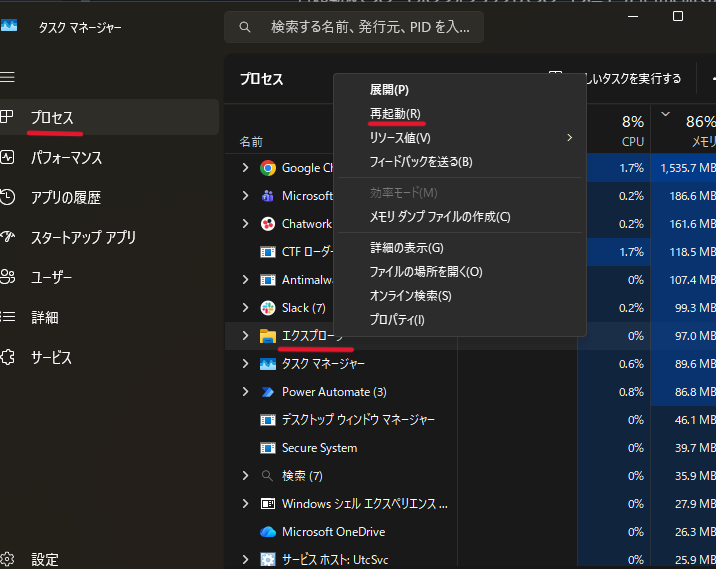The width and height of the screenshot is (716, 569).
Task: Click the Antimalware process icon
Action: coord(268,280)
